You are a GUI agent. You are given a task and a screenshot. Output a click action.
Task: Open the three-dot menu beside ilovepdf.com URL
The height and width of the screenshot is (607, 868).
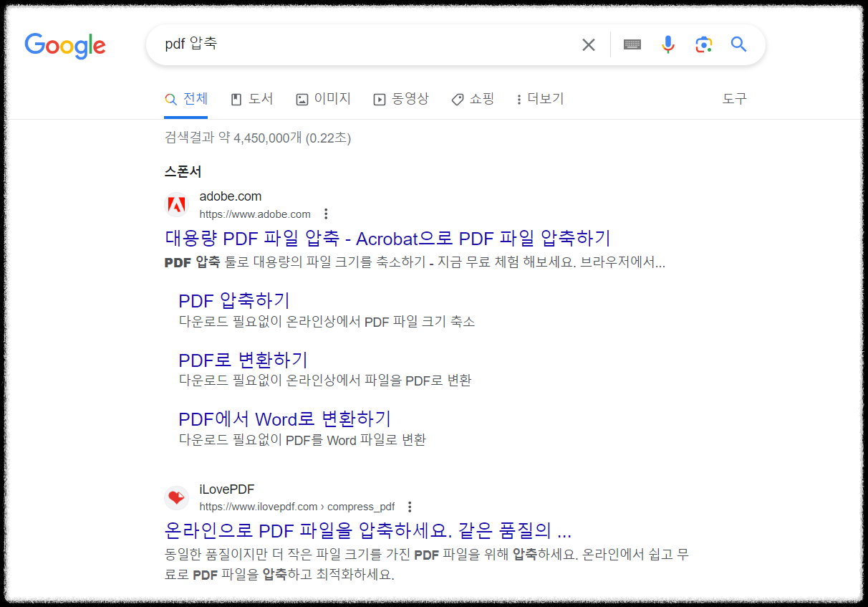[x=410, y=507]
